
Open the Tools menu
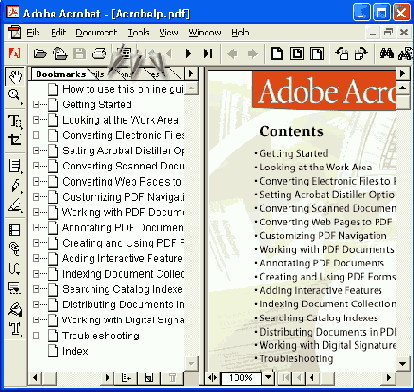coord(138,33)
